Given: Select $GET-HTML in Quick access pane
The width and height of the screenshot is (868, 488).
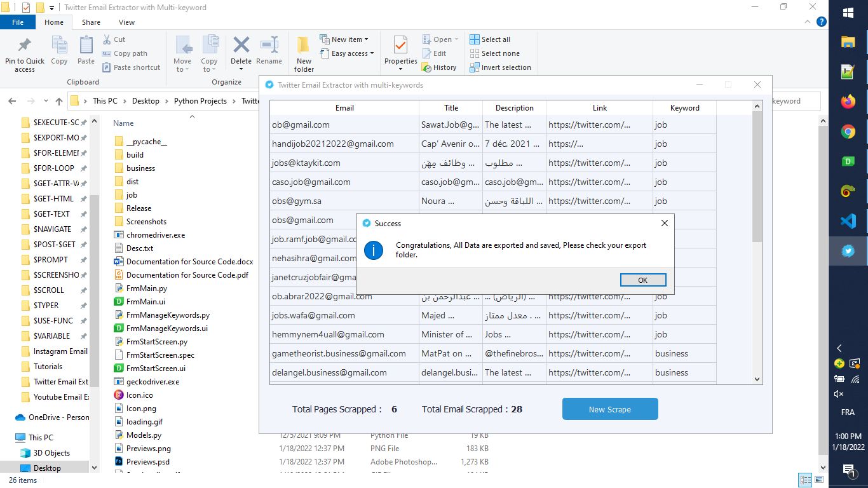Looking at the screenshot, I should click(x=53, y=199).
